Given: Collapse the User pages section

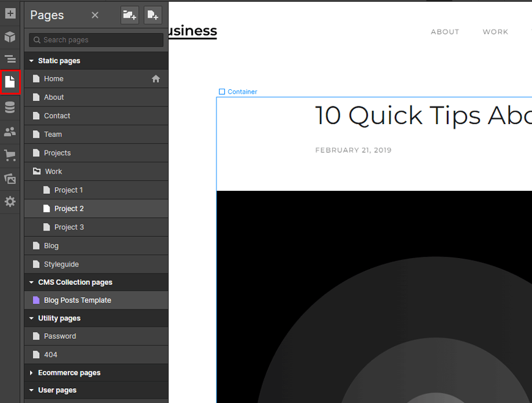Looking at the screenshot, I should coord(31,390).
